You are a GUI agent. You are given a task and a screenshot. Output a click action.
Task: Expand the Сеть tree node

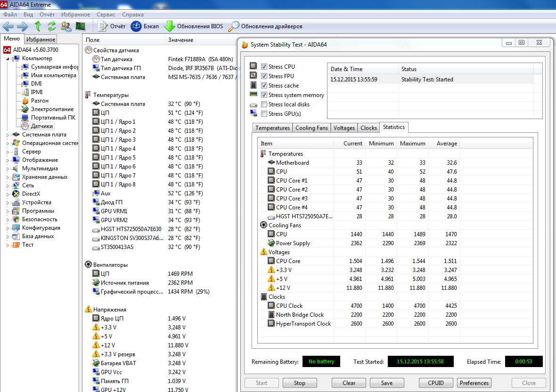(8, 186)
